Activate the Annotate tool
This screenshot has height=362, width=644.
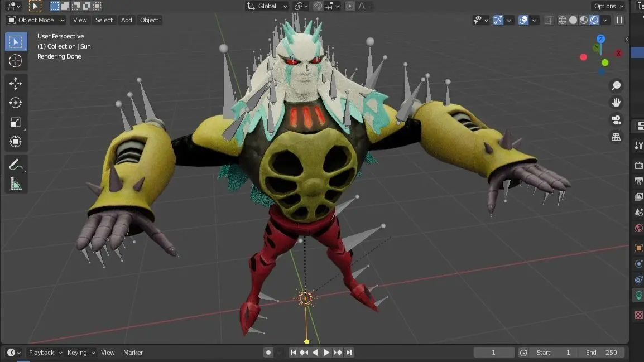16,165
